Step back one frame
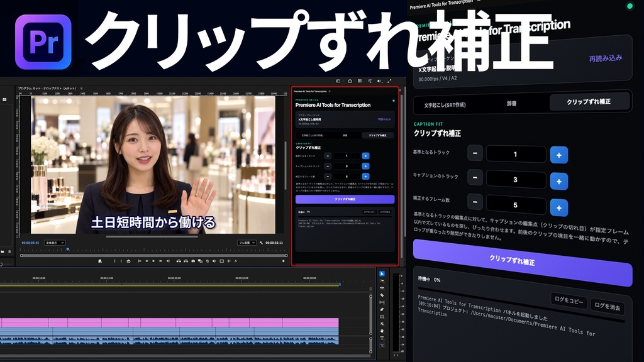Image resolution: width=644 pixels, height=362 pixels. coord(147,261)
